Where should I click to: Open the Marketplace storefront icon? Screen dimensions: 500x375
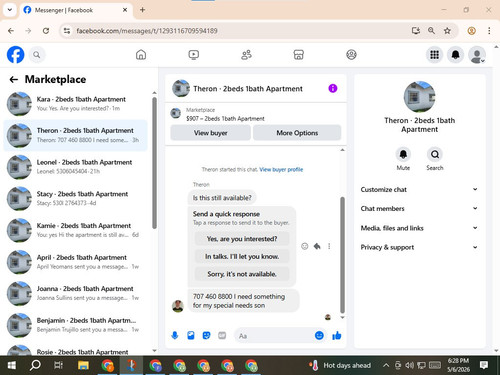[x=299, y=55]
